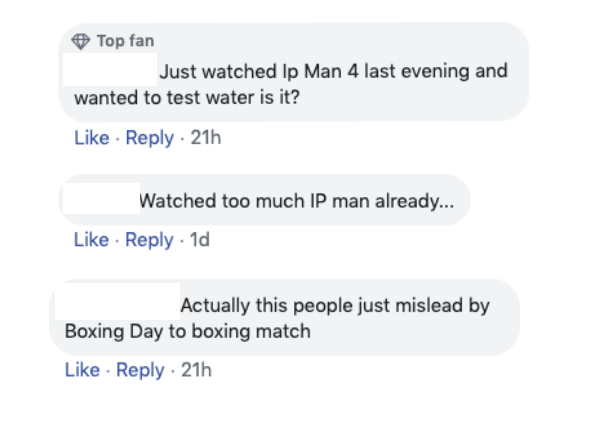600x428 pixels.
Task: Open profile of "Watched too much" commenter
Action: pos(99,201)
